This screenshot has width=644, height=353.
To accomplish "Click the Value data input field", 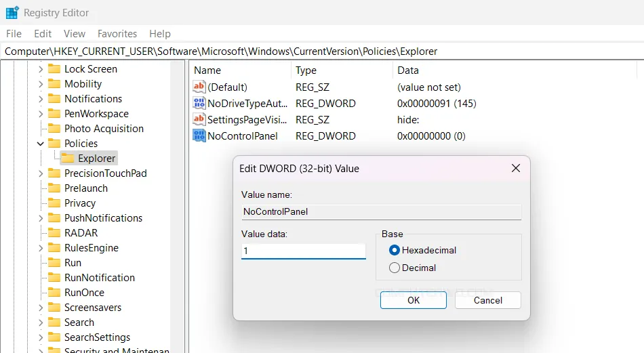I will point(304,251).
